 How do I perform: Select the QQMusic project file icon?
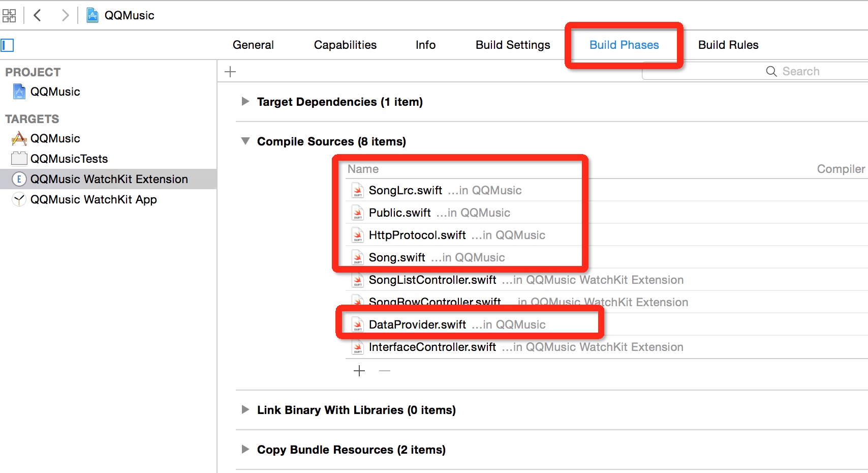pyautogui.click(x=19, y=92)
